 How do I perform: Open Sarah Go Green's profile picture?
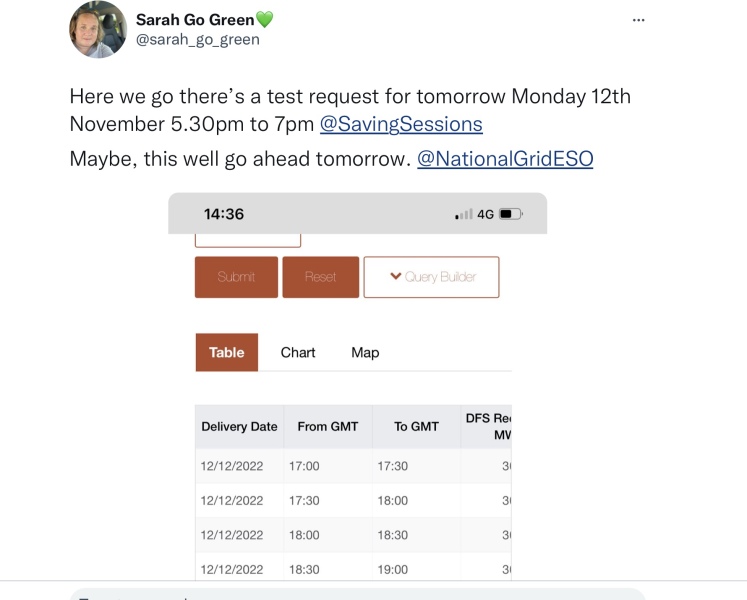98,29
